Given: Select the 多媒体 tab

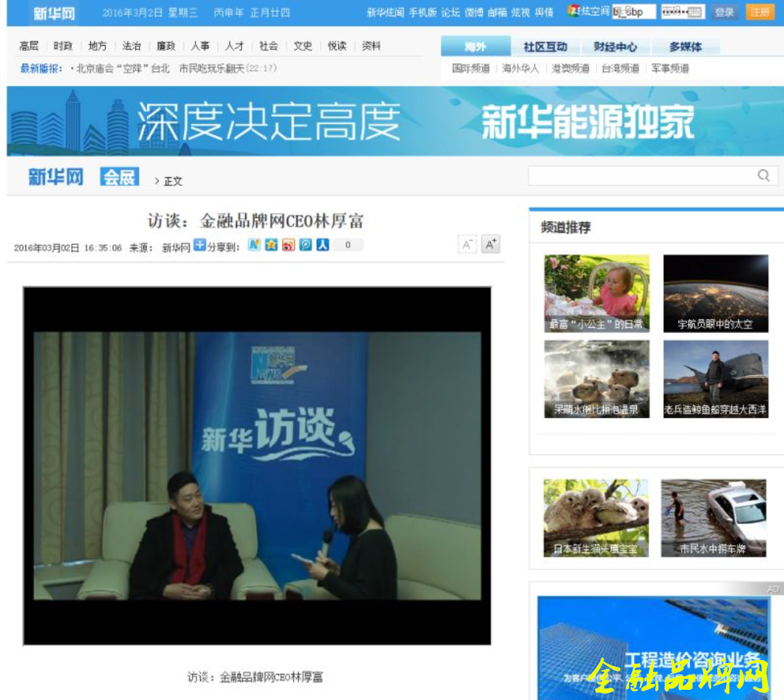Looking at the screenshot, I should [685, 47].
